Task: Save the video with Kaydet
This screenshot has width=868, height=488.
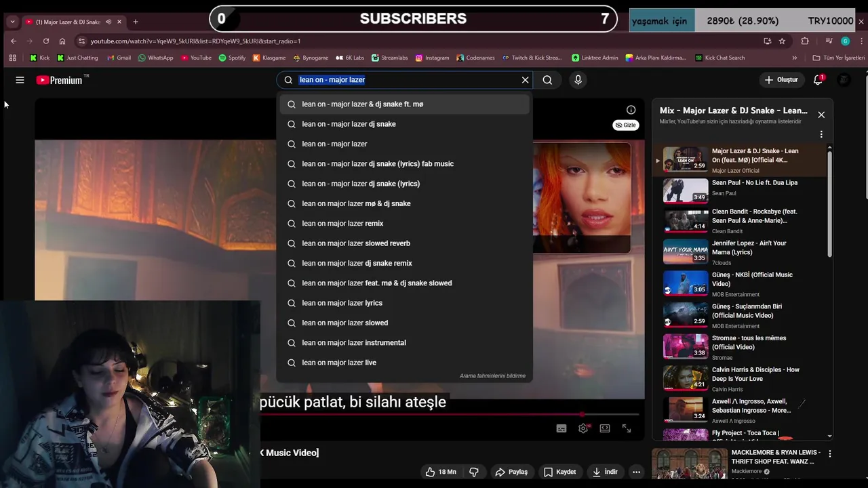Action: click(559, 472)
